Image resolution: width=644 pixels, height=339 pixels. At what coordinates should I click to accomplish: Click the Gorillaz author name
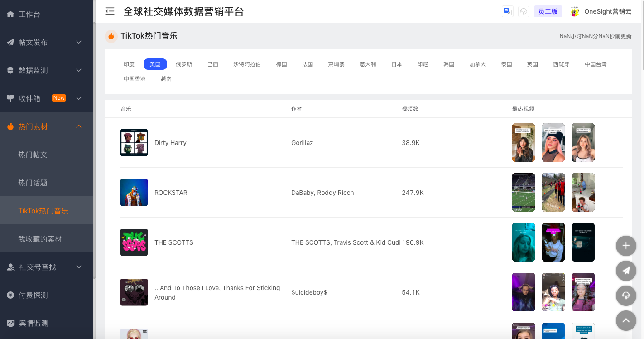(302, 143)
